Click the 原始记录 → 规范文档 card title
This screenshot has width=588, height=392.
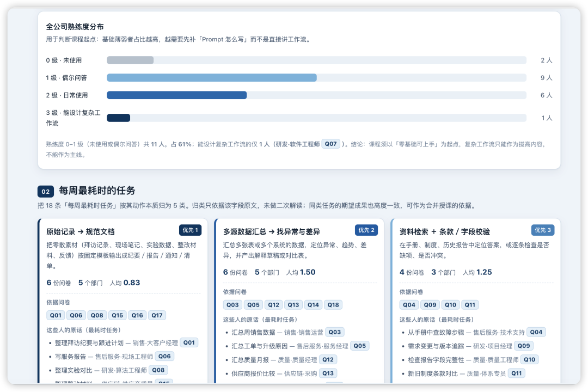pyautogui.click(x=80, y=231)
